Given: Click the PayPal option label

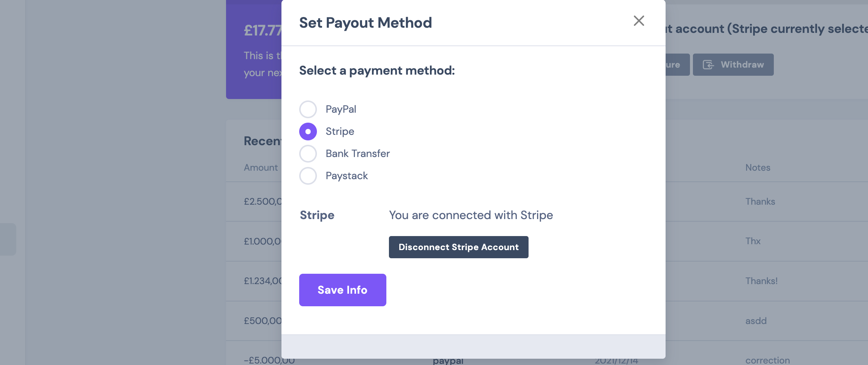Looking at the screenshot, I should [x=341, y=109].
